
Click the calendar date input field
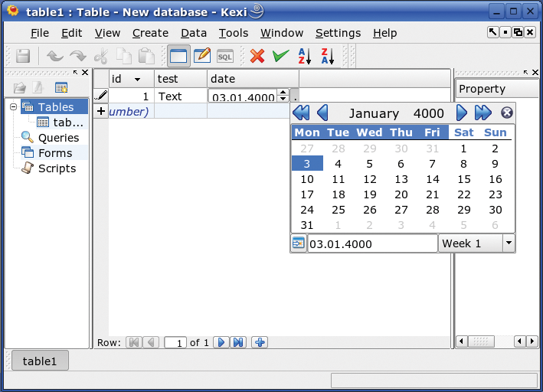click(x=372, y=243)
